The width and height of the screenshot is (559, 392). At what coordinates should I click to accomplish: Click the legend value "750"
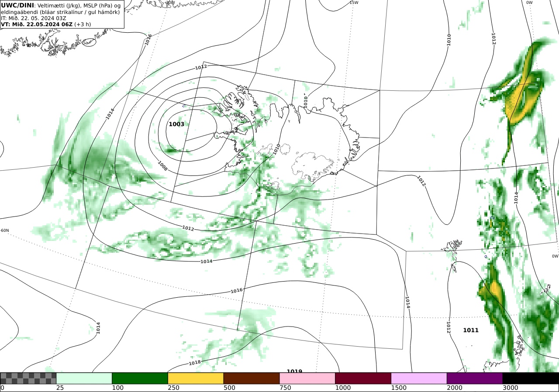pyautogui.click(x=285, y=388)
